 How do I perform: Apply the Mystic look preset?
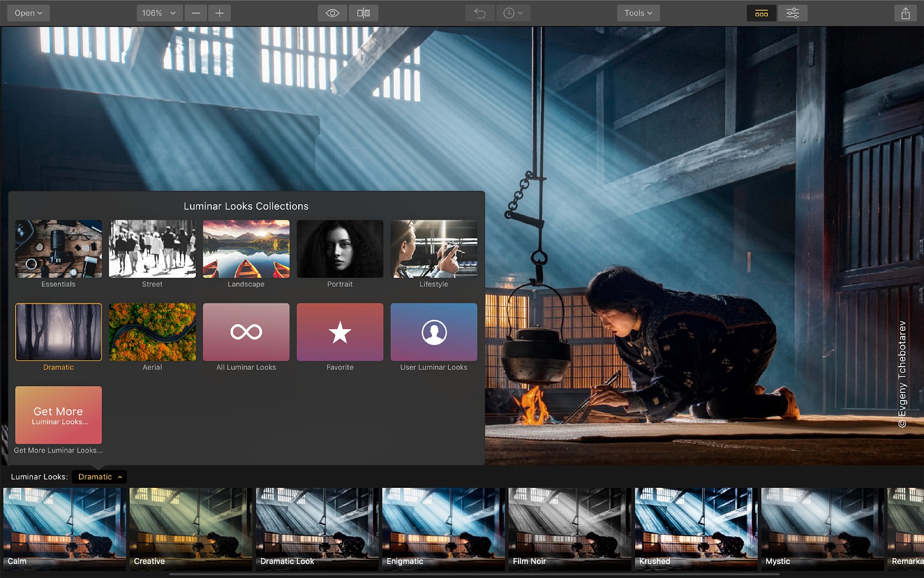pos(823,529)
